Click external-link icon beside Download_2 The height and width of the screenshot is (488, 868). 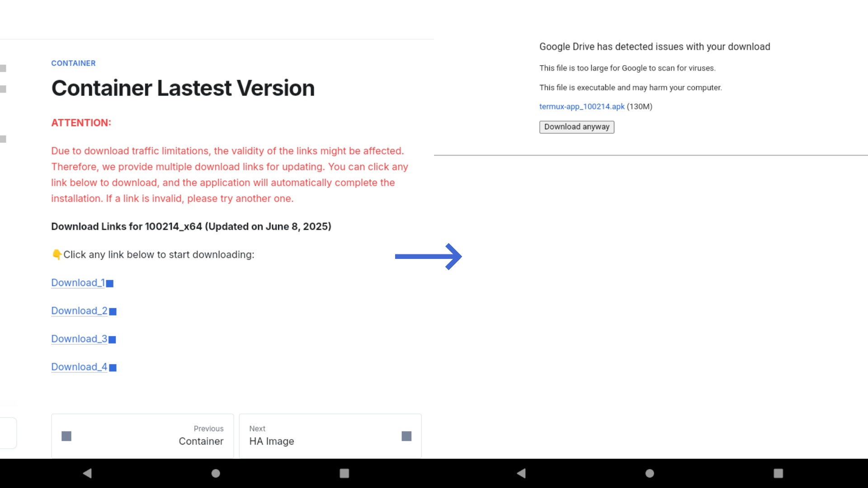point(113,312)
